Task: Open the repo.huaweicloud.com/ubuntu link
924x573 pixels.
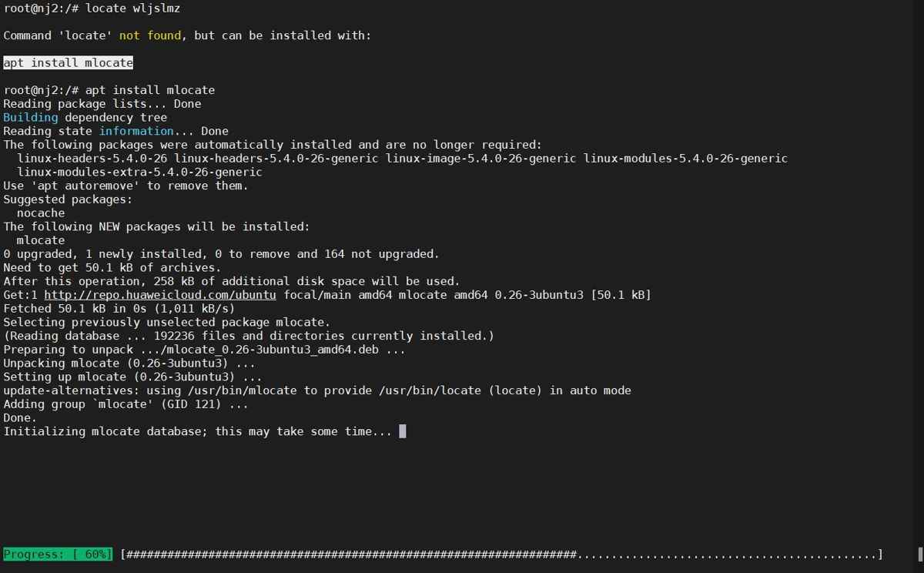Action: point(160,295)
